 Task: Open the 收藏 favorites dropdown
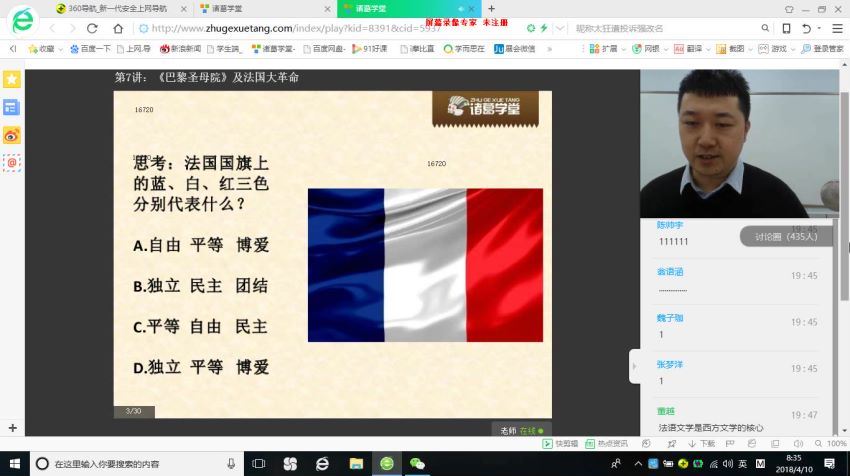46,49
